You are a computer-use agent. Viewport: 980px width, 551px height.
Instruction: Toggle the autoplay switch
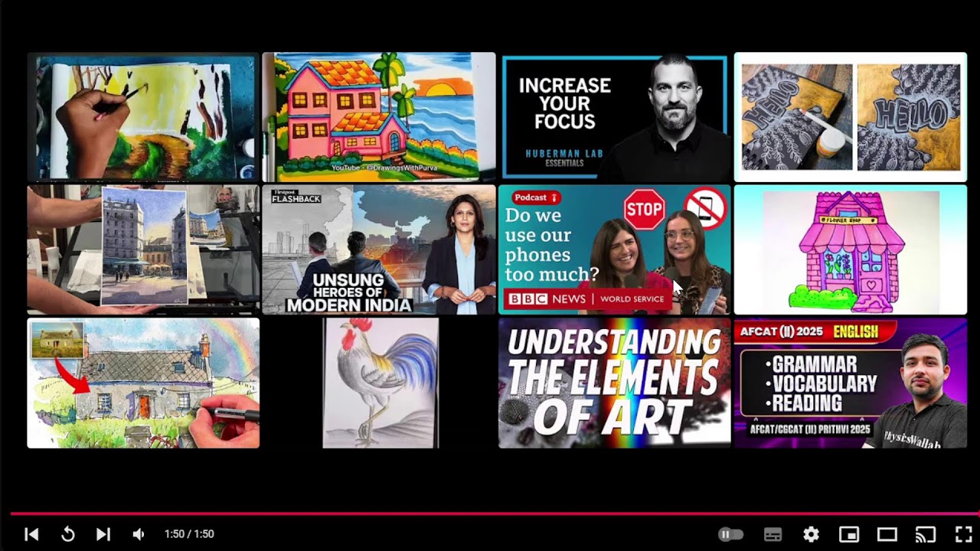(731, 534)
